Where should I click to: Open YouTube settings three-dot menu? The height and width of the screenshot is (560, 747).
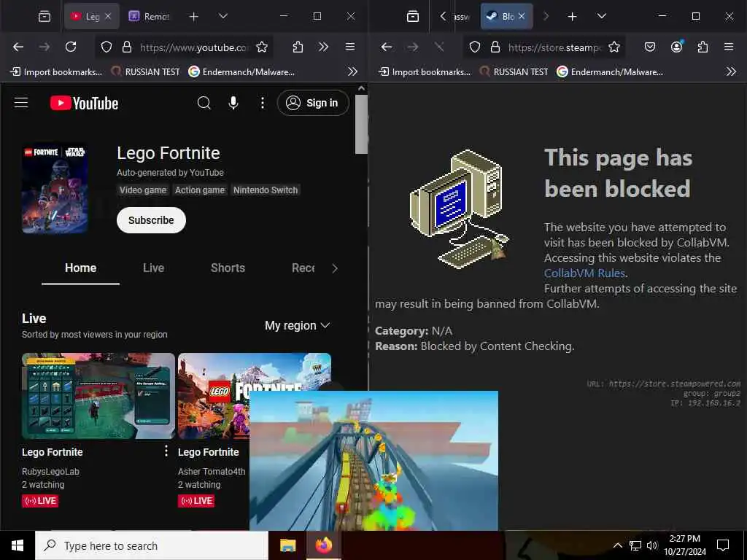tap(262, 103)
